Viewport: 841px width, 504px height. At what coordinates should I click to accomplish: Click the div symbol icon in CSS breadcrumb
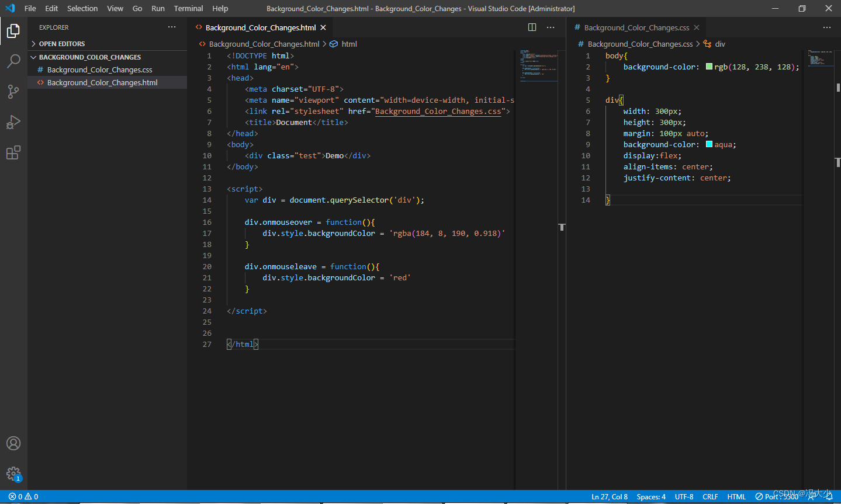coord(707,44)
